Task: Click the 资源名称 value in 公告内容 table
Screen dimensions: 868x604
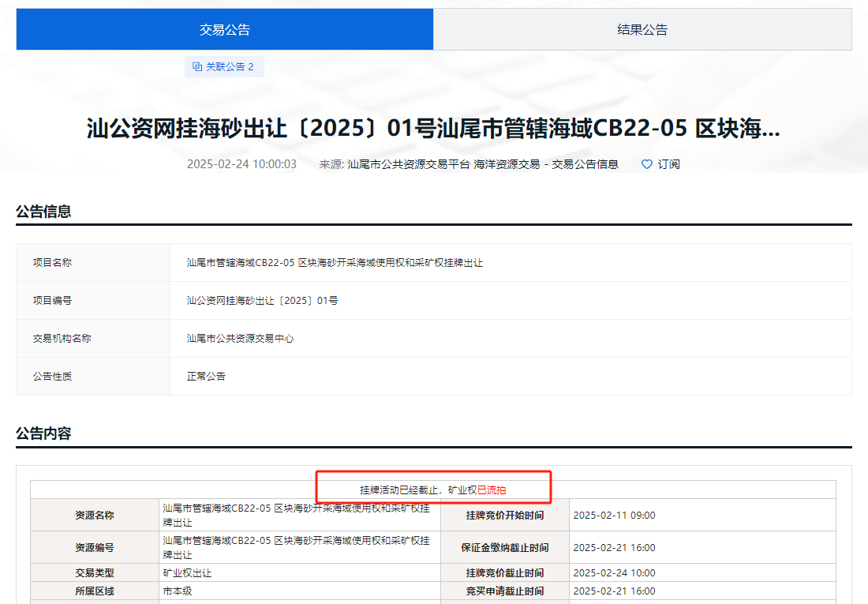Action: pyautogui.click(x=296, y=515)
